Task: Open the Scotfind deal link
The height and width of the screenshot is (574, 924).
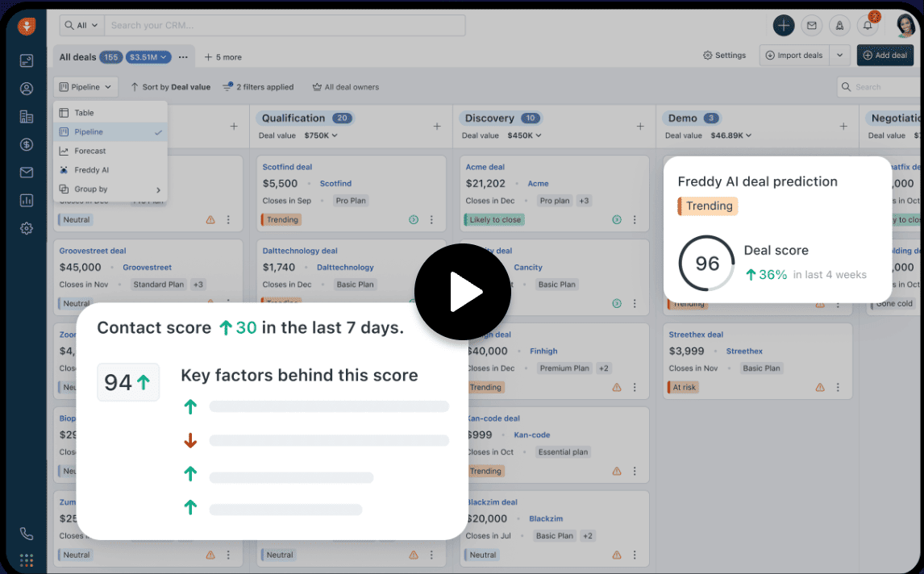Action: click(x=287, y=167)
